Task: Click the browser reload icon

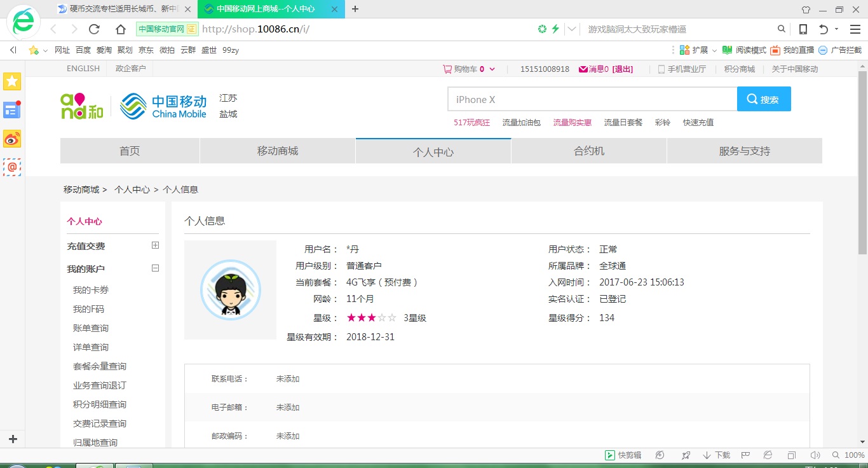Action: coord(94,29)
